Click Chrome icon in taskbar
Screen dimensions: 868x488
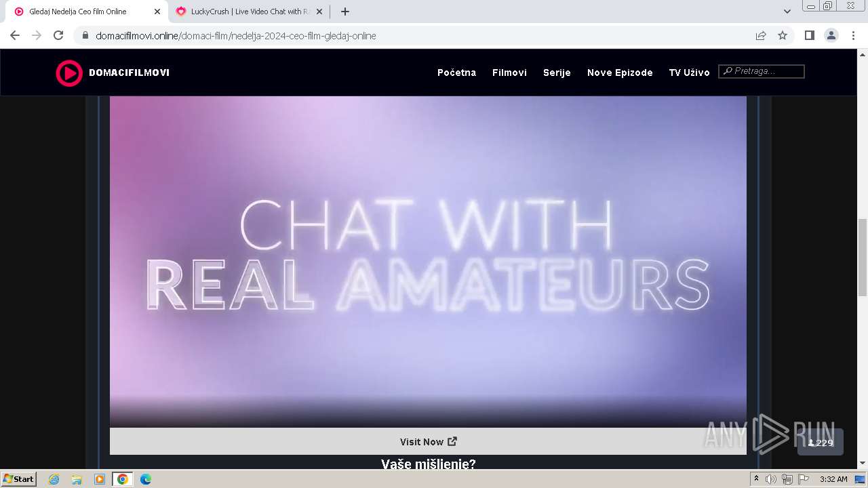123,479
